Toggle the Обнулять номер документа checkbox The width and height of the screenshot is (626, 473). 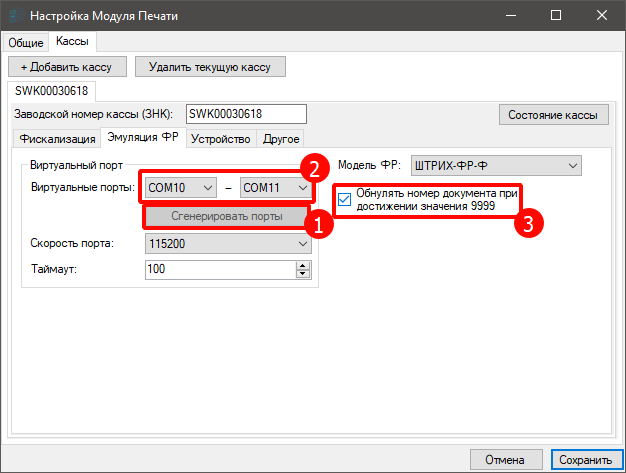pos(345,198)
